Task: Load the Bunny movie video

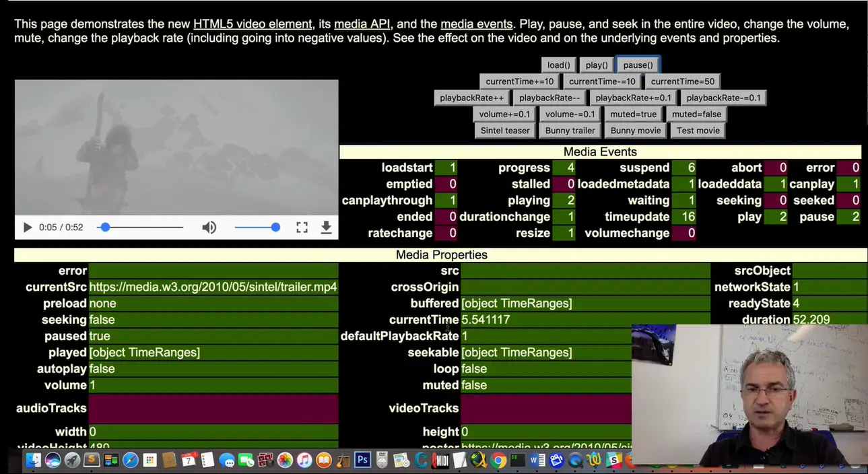Action: [x=636, y=131]
